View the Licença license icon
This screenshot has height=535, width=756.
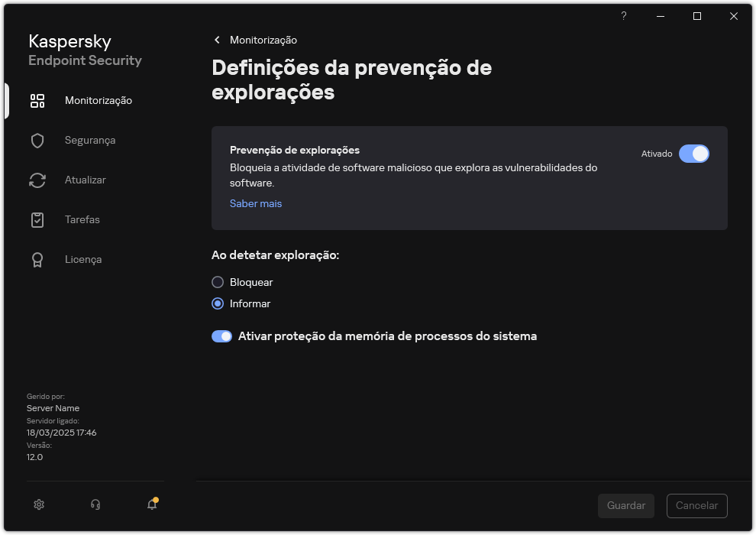point(37,259)
